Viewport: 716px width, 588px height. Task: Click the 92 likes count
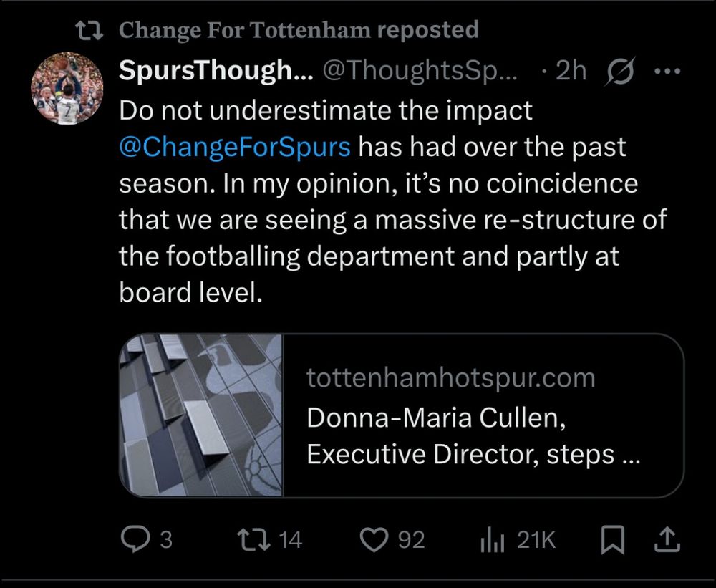click(411, 539)
